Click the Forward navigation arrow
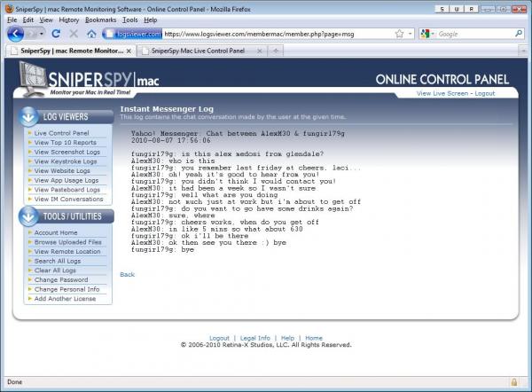 31,34
